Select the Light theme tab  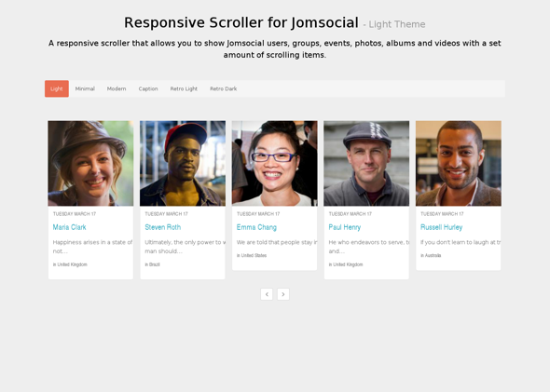tap(57, 88)
